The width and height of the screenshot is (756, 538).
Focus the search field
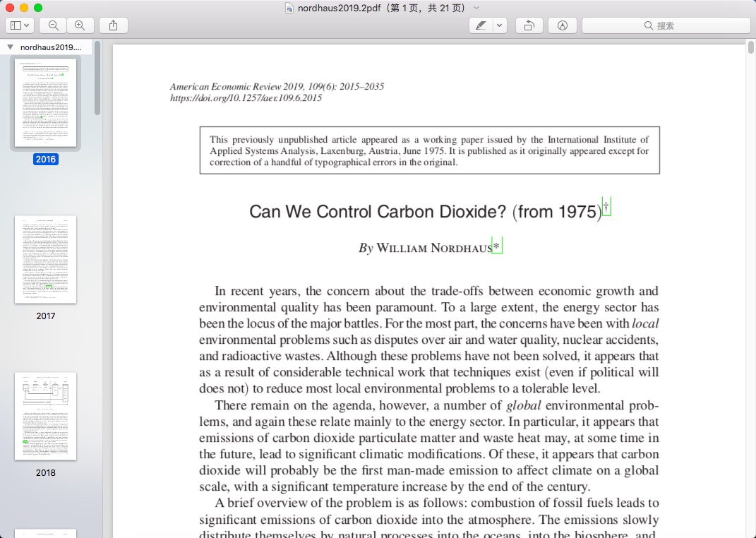pyautogui.click(x=666, y=25)
